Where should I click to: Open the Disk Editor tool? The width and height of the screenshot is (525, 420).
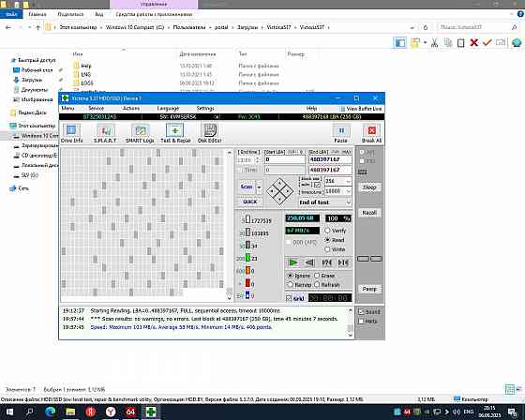(210, 133)
